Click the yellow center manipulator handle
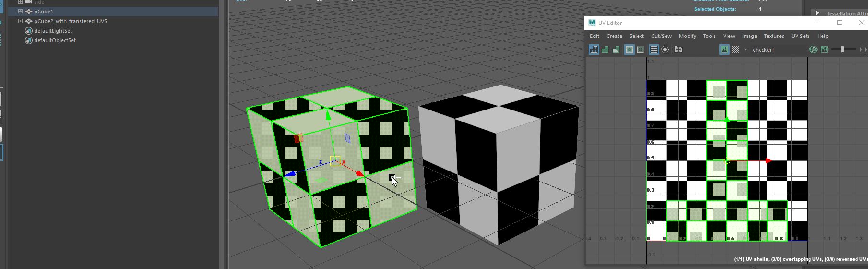Screen dimensions: 868x269 tap(335, 161)
